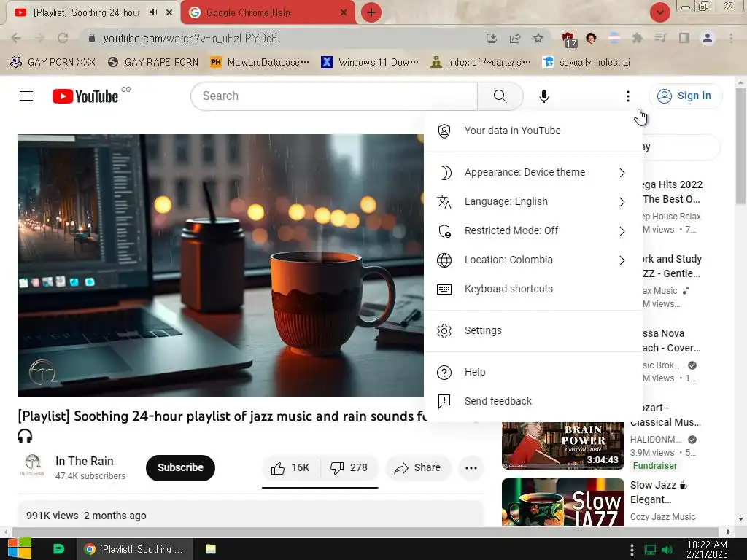Close the YouTube three-dot settings menu

tap(628, 96)
